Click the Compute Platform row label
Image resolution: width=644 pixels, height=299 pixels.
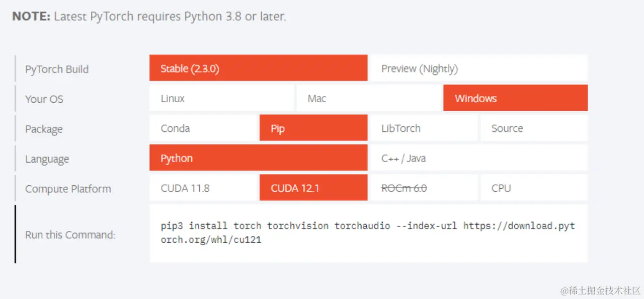(x=68, y=189)
